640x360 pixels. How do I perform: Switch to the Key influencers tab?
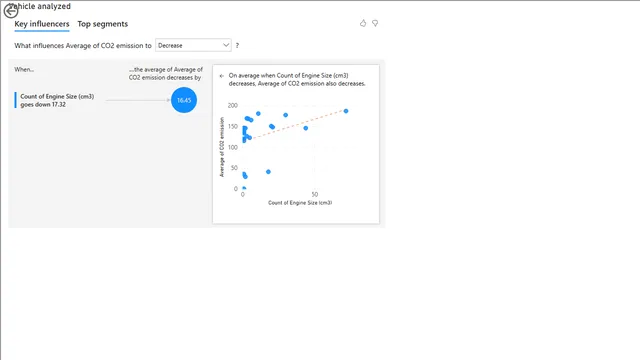tap(42, 24)
